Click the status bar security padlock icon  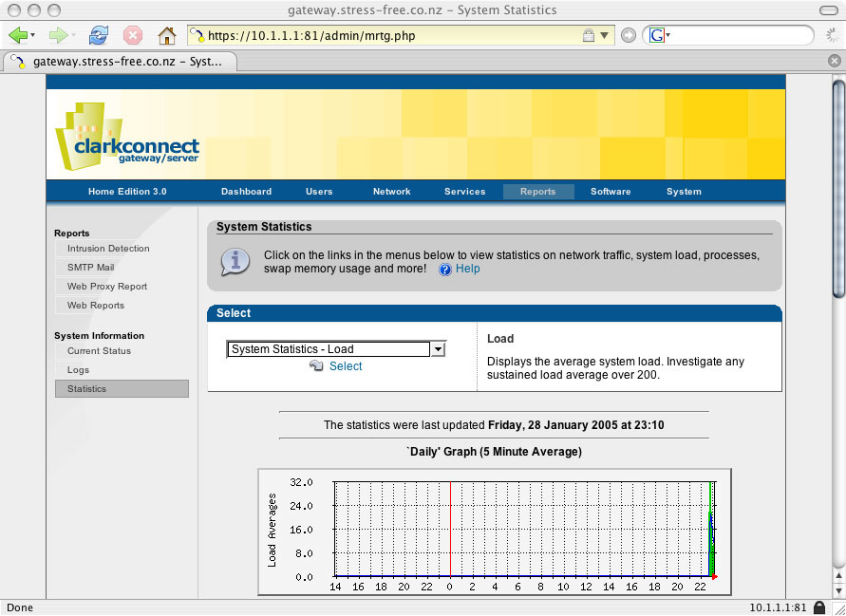coord(819,607)
